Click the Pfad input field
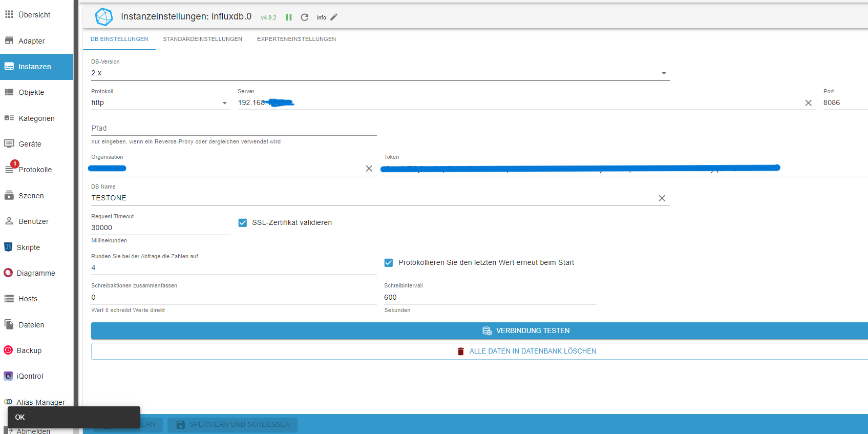 [x=234, y=129]
